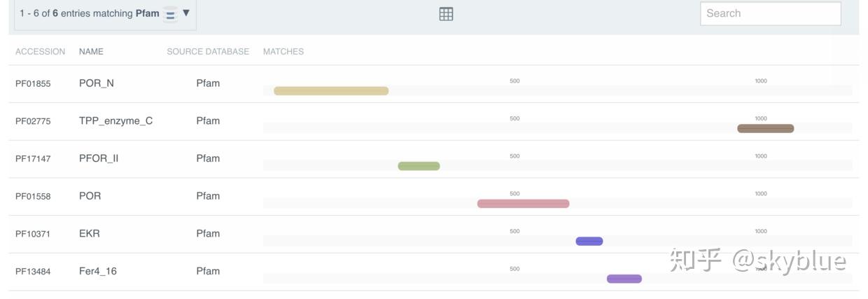Select the blue EKR match bar
The width and height of the screenshot is (868, 299).
coord(589,242)
